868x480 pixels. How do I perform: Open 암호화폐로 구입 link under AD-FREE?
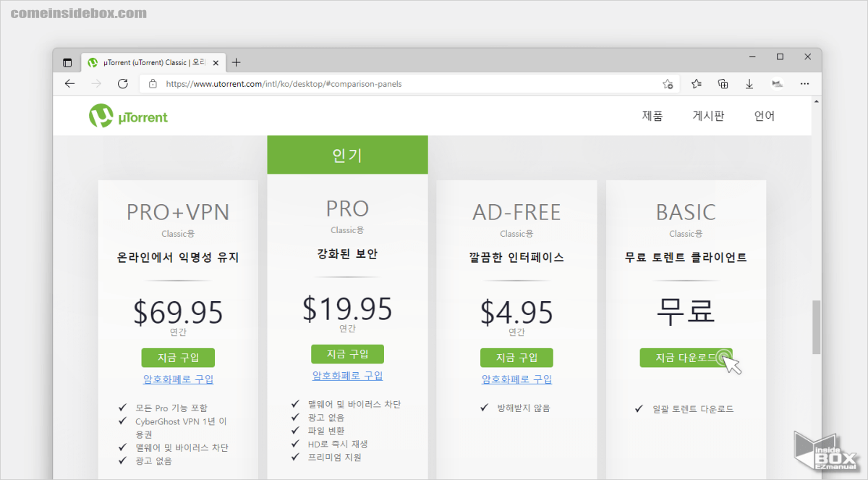click(x=516, y=379)
